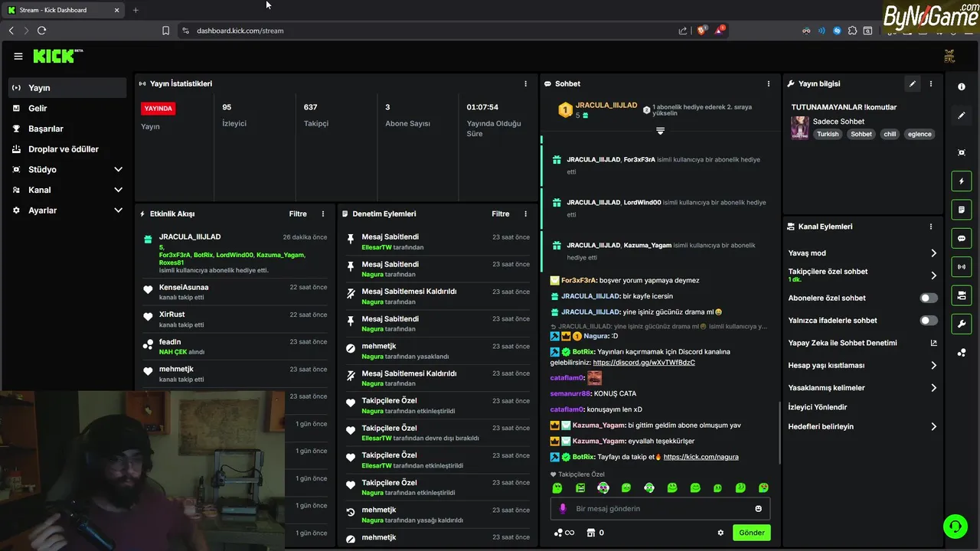Viewport: 980px width, 551px height.
Task: Open the discord.gg invite link in chat
Action: coord(644,363)
